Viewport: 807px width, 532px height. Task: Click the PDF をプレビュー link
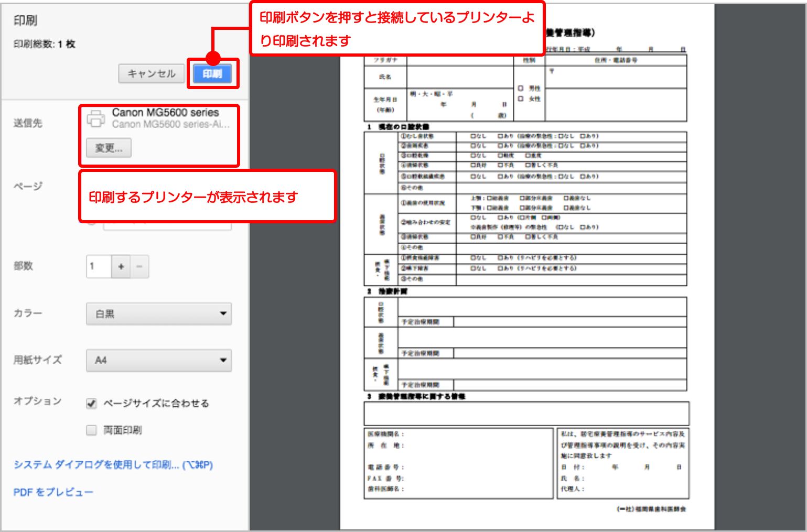[x=53, y=492]
